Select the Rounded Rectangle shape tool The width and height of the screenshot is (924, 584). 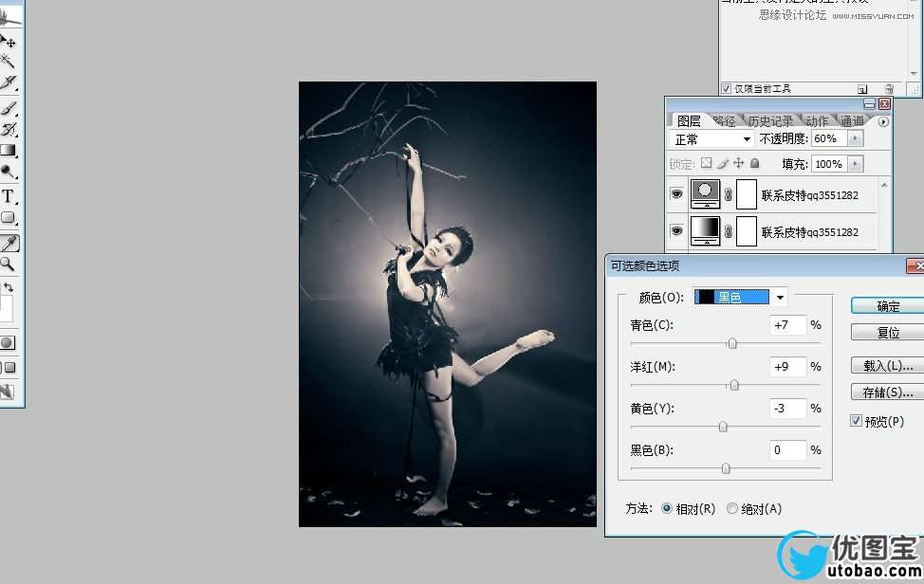(9, 218)
